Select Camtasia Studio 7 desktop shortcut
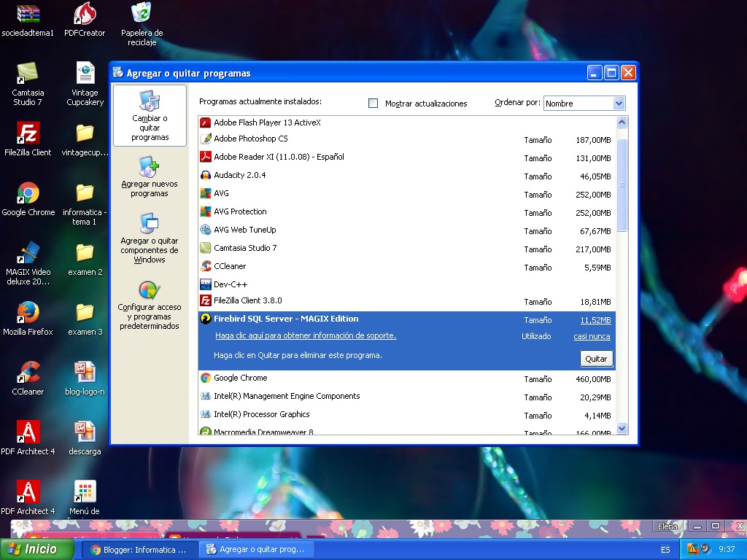 tap(28, 84)
